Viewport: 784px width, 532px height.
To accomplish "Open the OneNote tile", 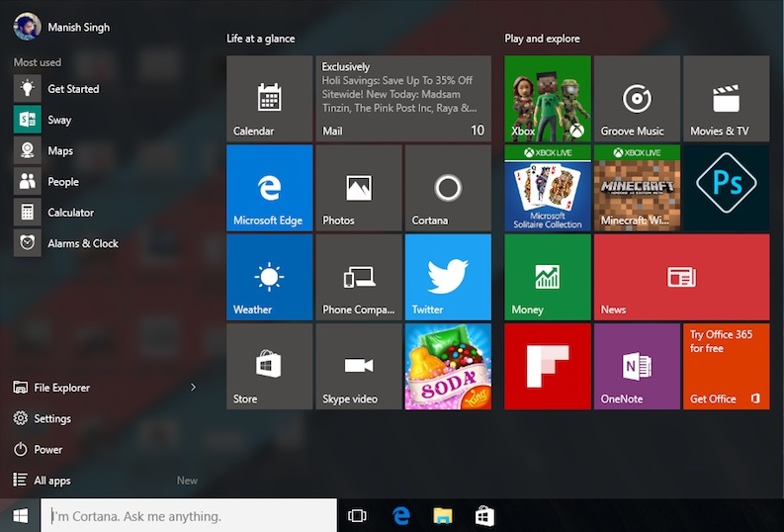I will [637, 367].
